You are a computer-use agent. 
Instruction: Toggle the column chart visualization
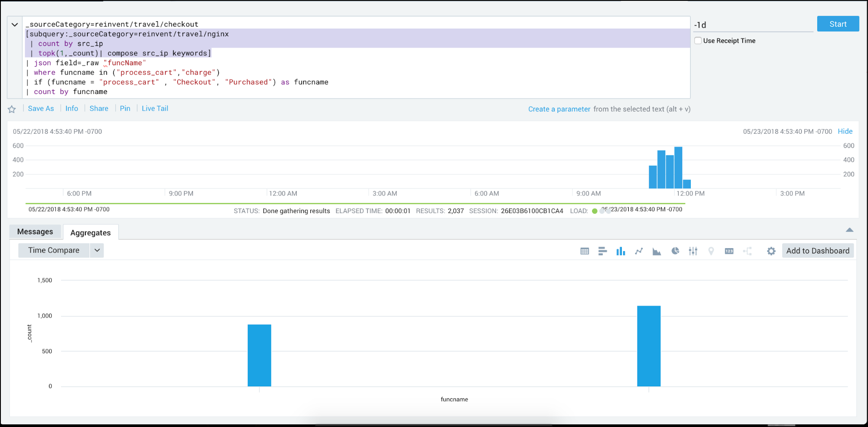point(621,251)
